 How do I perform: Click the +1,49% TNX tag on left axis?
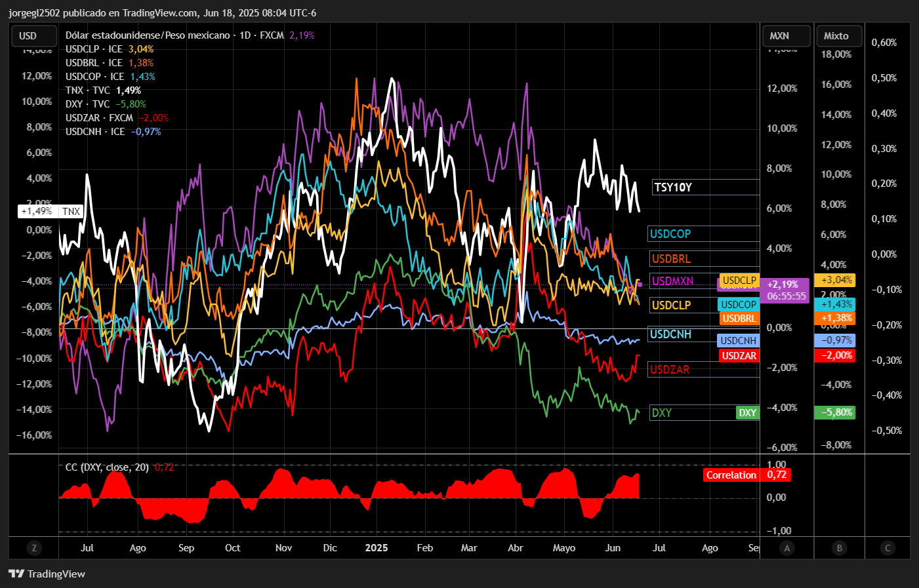click(51, 211)
